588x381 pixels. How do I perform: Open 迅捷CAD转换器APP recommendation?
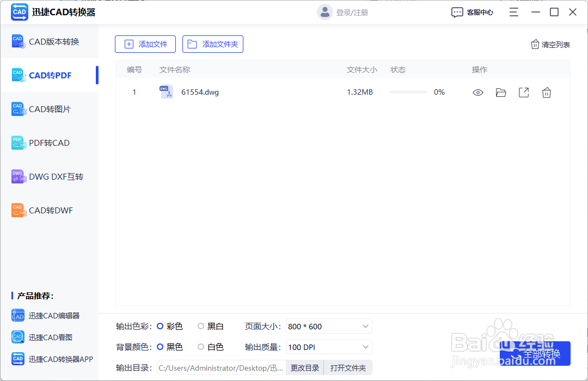point(61,359)
